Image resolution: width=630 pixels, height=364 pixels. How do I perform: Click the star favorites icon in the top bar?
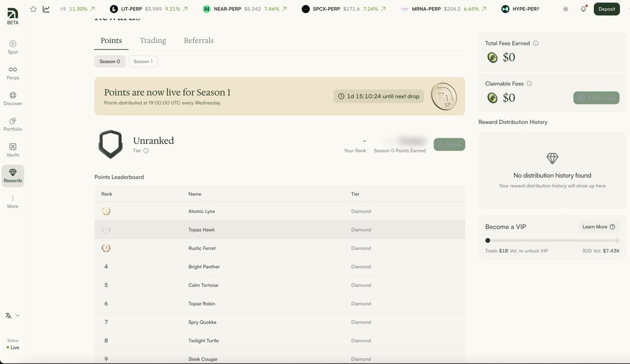pyautogui.click(x=34, y=9)
